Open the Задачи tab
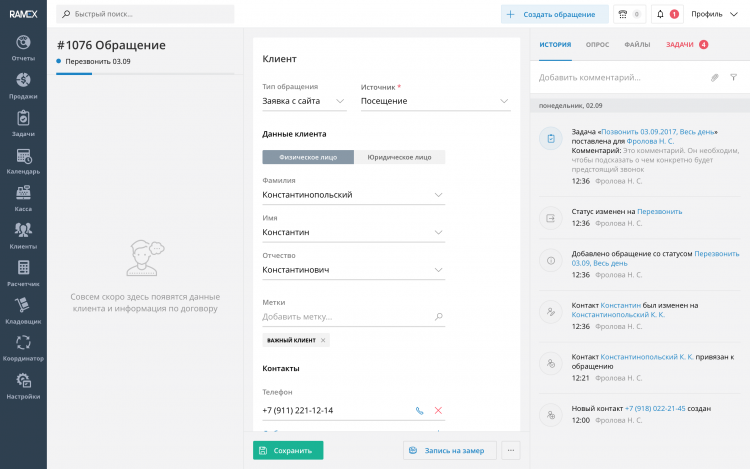Viewport: 750px width, 469px height. pos(680,45)
